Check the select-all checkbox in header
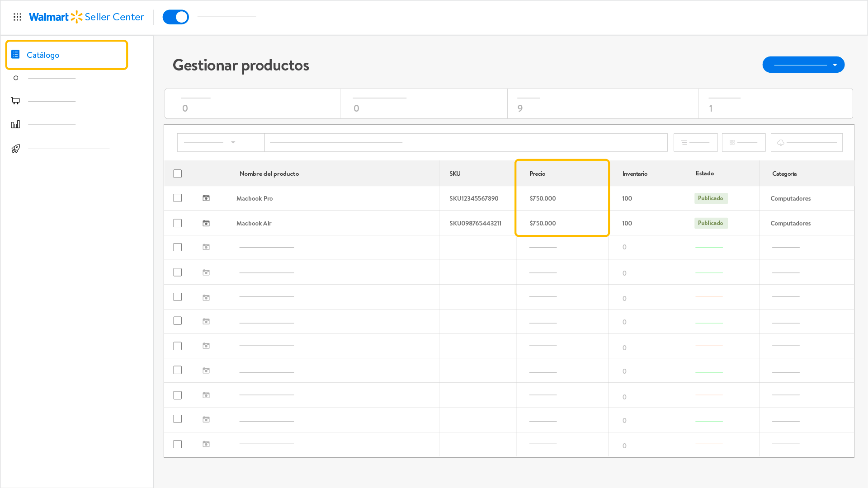Viewport: 868px width, 488px height. pyautogui.click(x=178, y=174)
